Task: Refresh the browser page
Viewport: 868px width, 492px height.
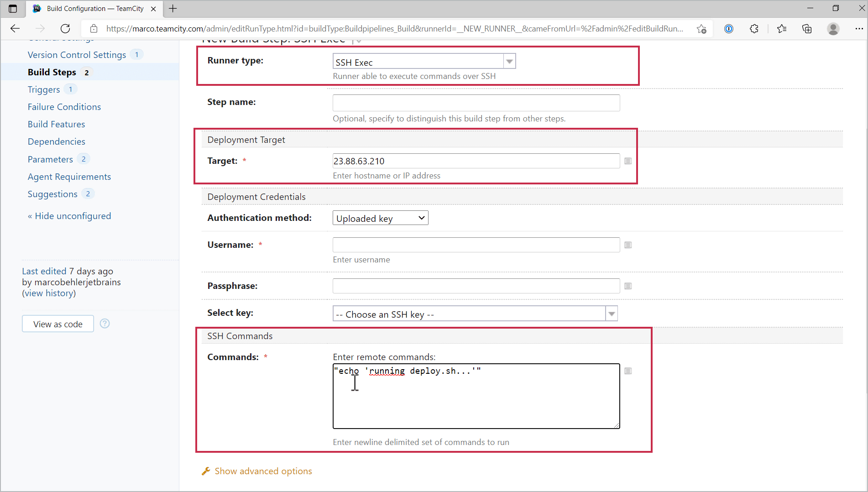Action: [x=65, y=29]
